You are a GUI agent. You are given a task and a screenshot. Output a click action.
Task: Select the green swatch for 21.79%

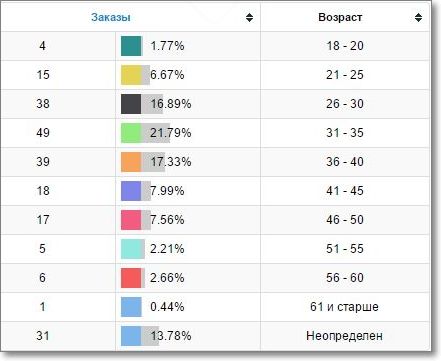pos(131,133)
